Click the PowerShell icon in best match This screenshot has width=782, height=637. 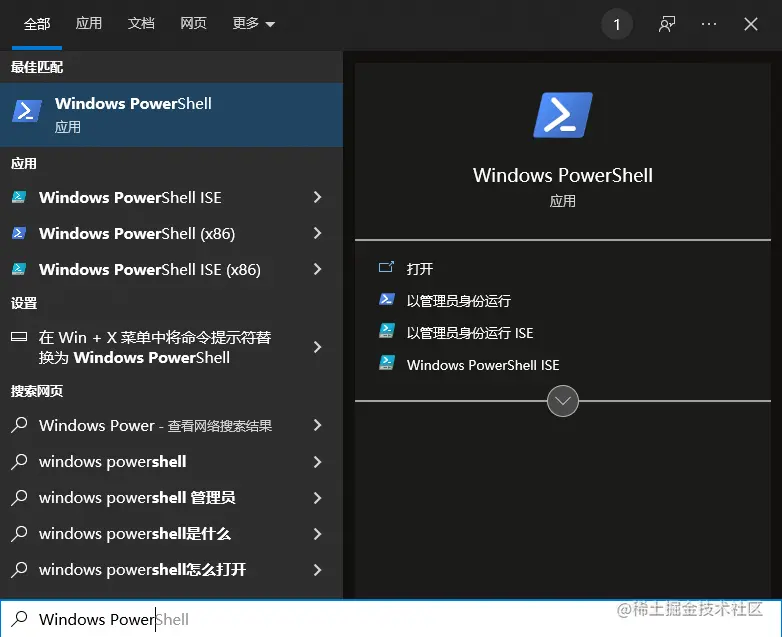click(x=26, y=111)
